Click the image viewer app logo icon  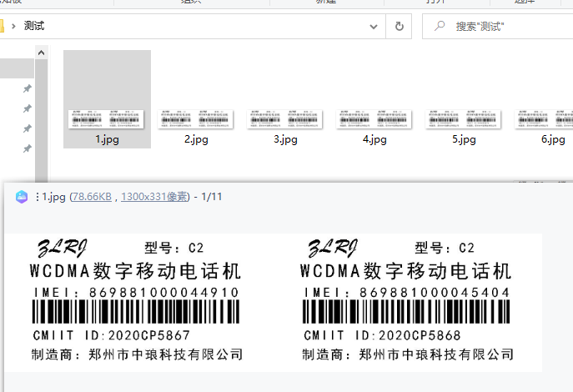[22, 196]
